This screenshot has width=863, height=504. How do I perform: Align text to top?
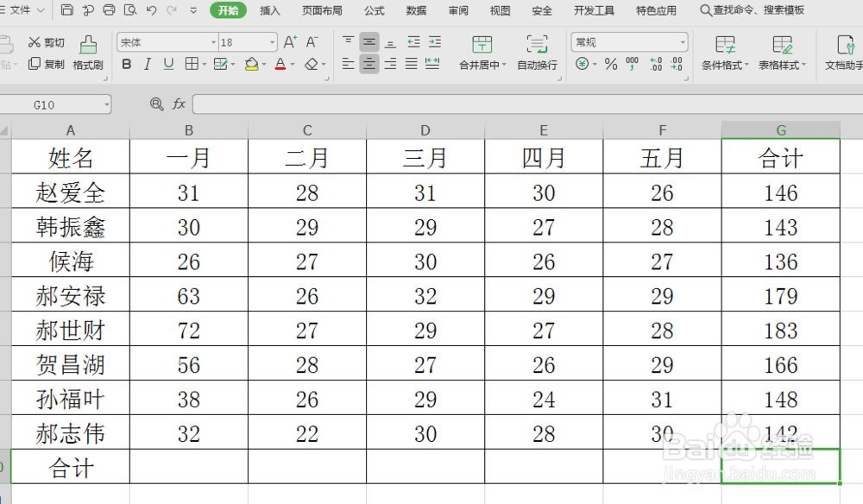click(348, 41)
